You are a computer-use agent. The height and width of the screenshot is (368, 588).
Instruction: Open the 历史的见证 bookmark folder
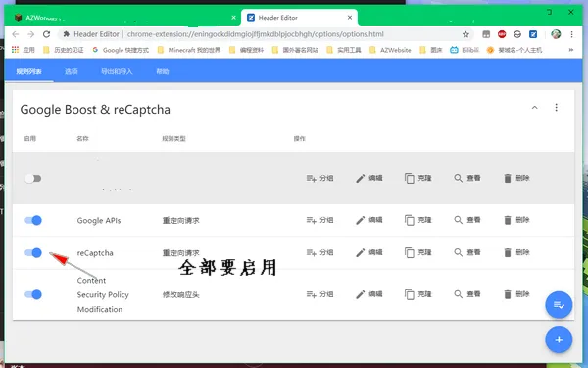(x=64, y=50)
